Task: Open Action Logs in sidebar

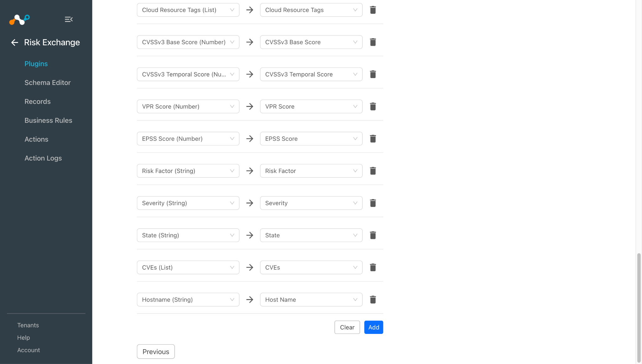Action: point(43,158)
